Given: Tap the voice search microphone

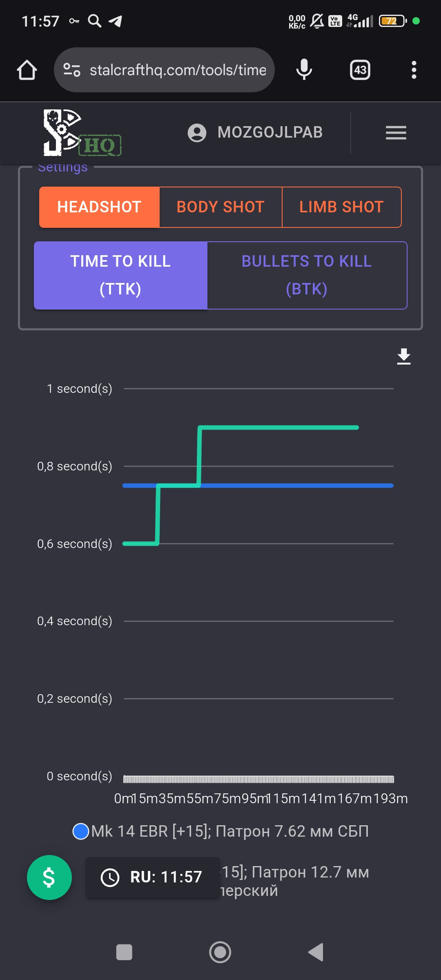Looking at the screenshot, I should 304,70.
